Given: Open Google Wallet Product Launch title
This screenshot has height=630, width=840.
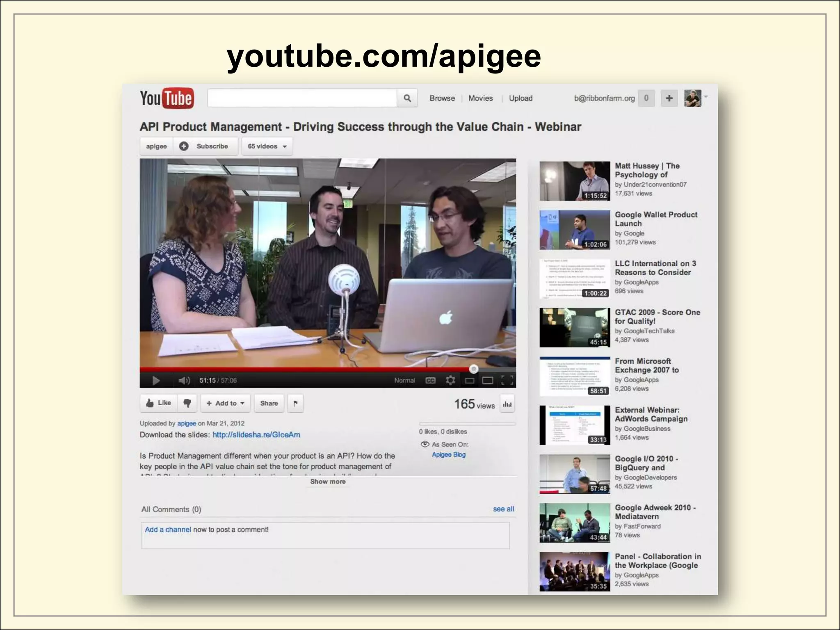Looking at the screenshot, I should (x=656, y=219).
